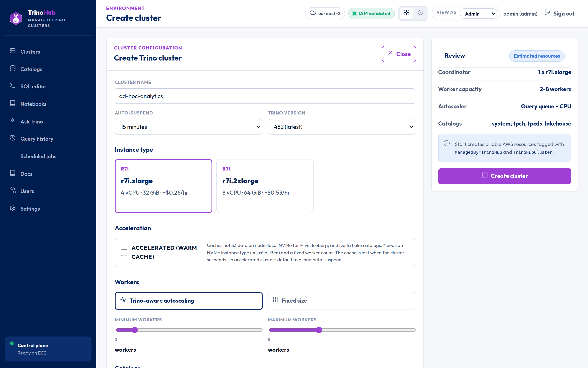Open Notebooks from sidebar

[x=48, y=104]
